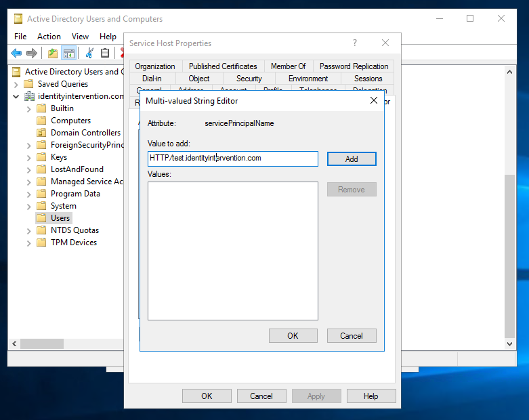Click OK in Service Host Properties dialog

(x=207, y=396)
